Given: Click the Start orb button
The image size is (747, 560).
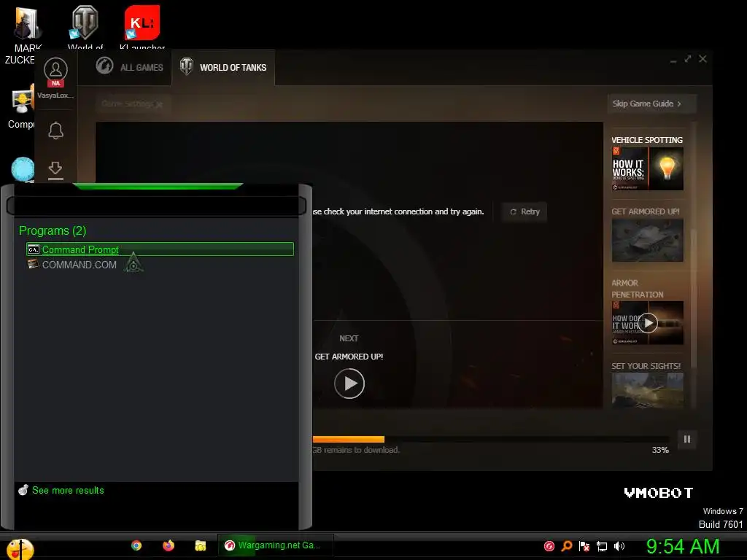Looking at the screenshot, I should 20,549.
